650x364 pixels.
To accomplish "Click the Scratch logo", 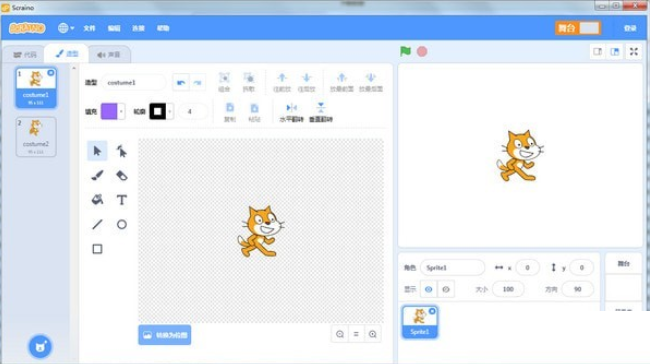I will (x=27, y=28).
